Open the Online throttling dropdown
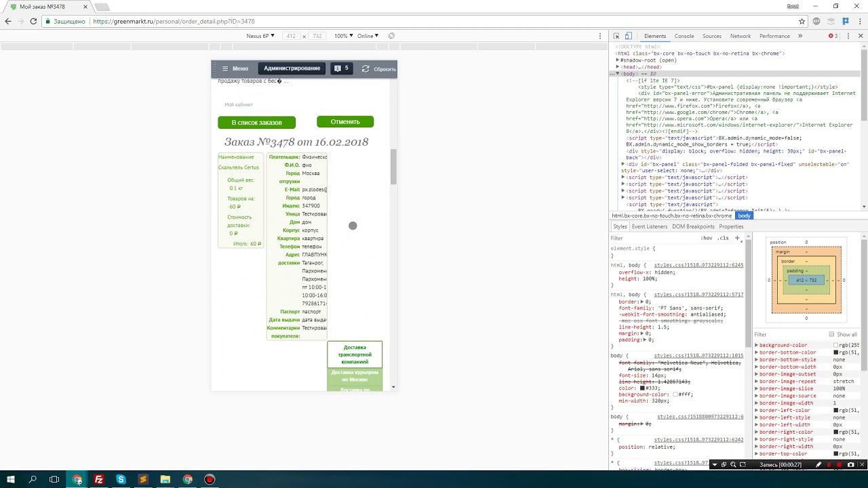 368,36
